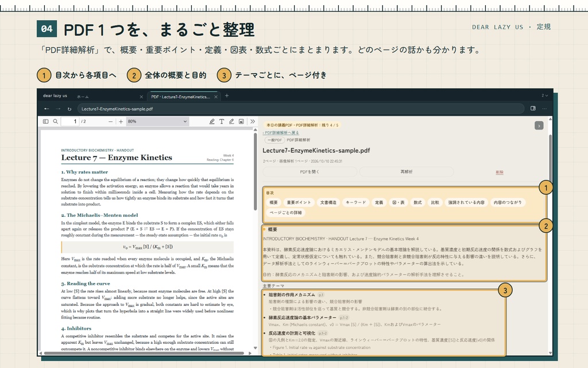This screenshot has width=588, height=368.
Task: Jump to 図・表 chip
Action: 399,202
